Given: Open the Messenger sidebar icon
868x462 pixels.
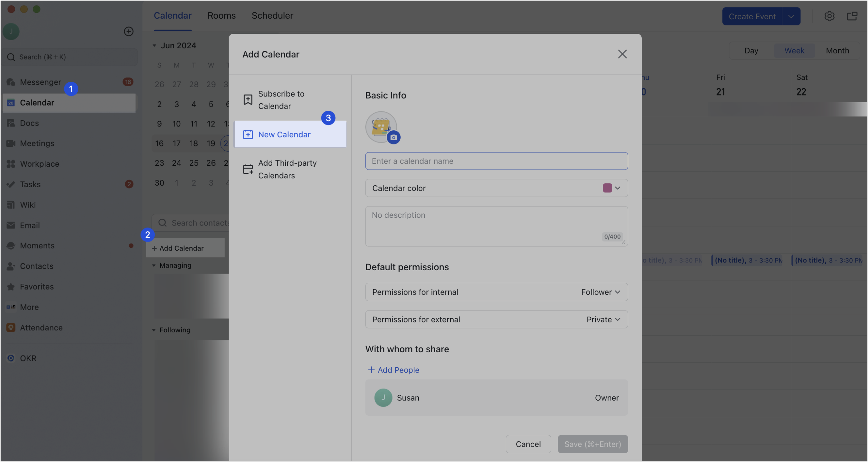Looking at the screenshot, I should pyautogui.click(x=11, y=82).
